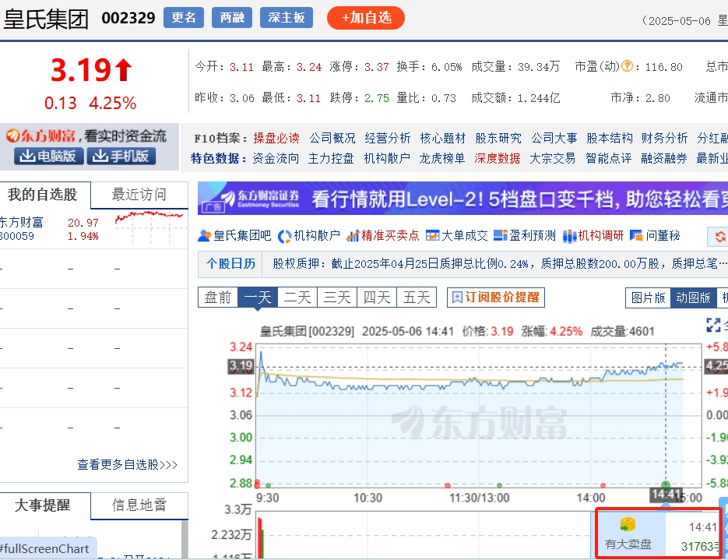Open 个股日历 label
Viewport: 728px width, 560px height.
230,264
